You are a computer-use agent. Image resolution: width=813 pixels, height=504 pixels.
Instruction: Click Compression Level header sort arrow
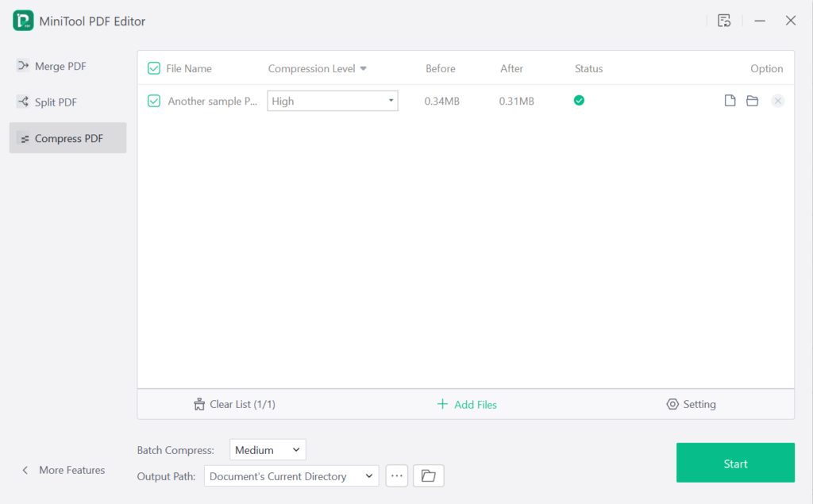pos(364,68)
